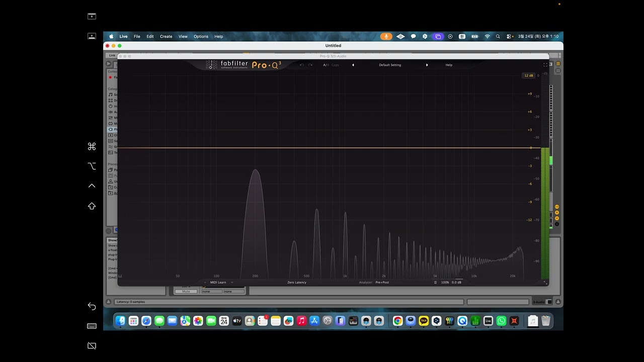Open Spotlight search in menu bar
Image resolution: width=644 pixels, height=362 pixels.
pos(498,37)
